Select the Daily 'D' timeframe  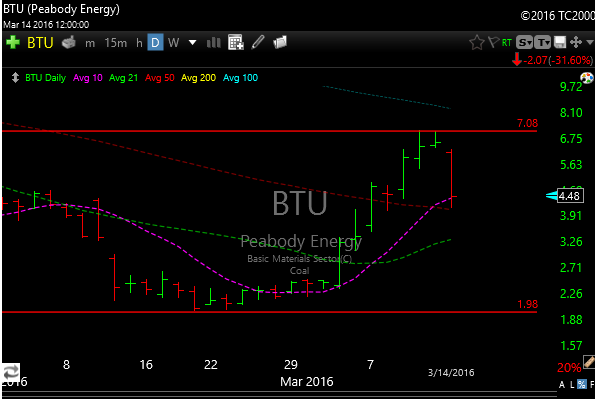155,43
